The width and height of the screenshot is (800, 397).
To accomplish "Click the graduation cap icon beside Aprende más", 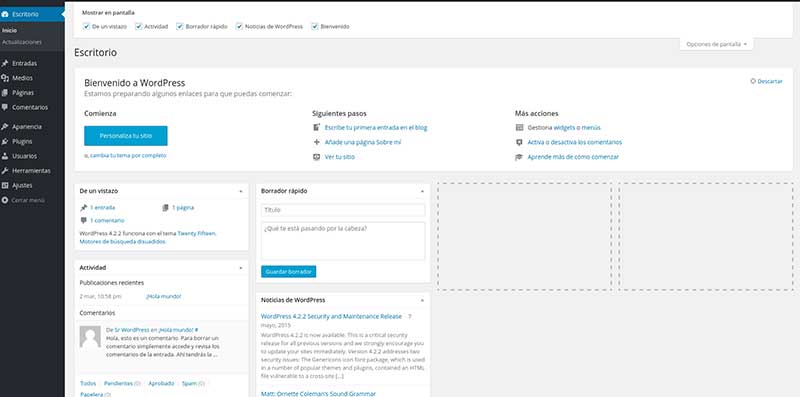I will coord(519,157).
